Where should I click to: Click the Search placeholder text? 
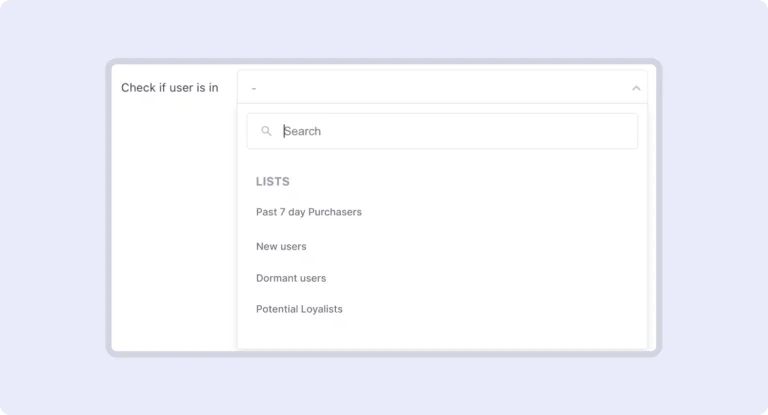point(302,131)
